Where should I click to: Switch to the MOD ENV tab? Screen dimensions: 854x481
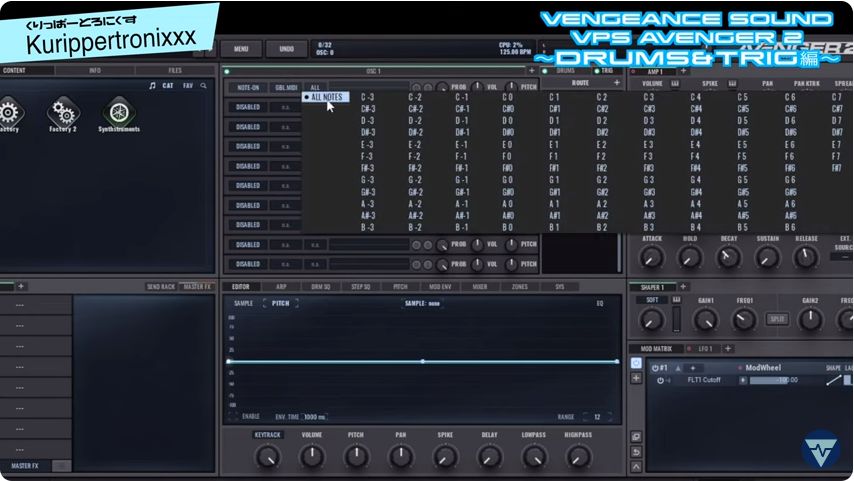coord(440,287)
